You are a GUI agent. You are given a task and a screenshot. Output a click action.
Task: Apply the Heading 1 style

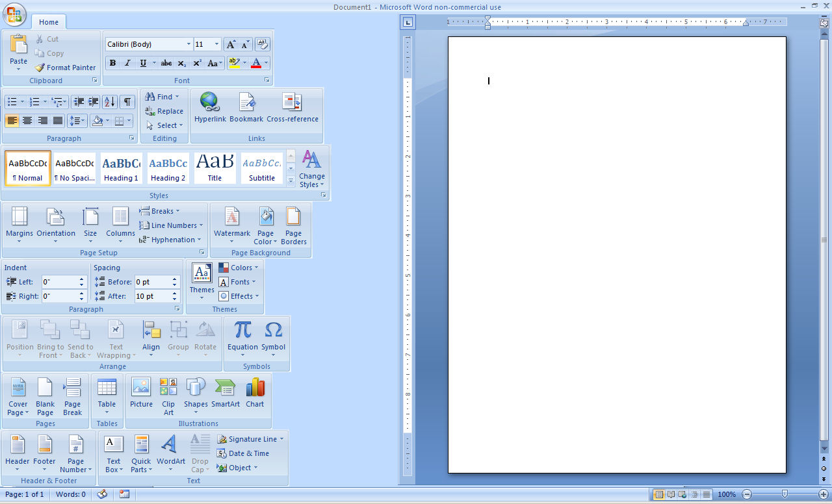click(122, 168)
